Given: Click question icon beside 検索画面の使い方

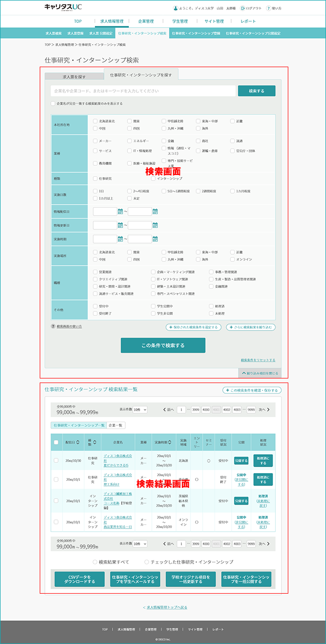Looking at the screenshot, I should (x=53, y=326).
